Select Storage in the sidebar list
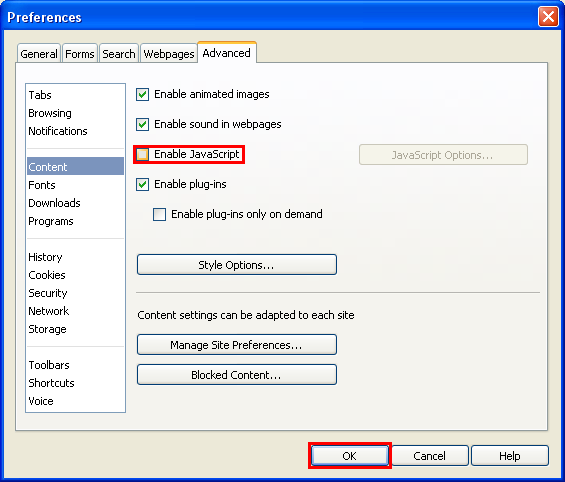The width and height of the screenshot is (565, 482). (x=75, y=329)
